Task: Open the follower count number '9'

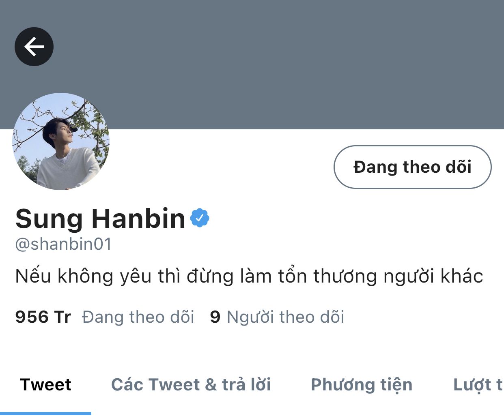Action: click(x=215, y=317)
